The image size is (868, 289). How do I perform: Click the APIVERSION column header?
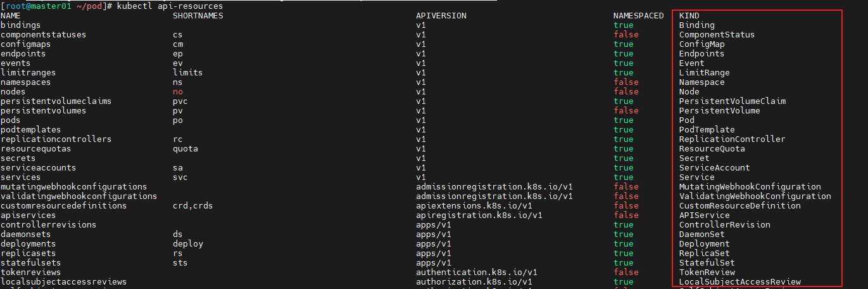coord(441,16)
